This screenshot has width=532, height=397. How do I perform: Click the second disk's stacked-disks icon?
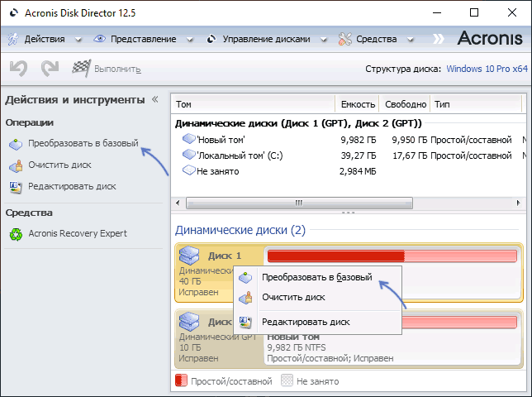coord(189,321)
